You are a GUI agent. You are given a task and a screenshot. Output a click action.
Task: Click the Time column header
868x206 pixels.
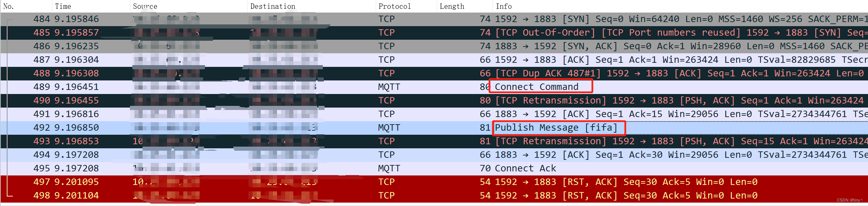point(63,6)
